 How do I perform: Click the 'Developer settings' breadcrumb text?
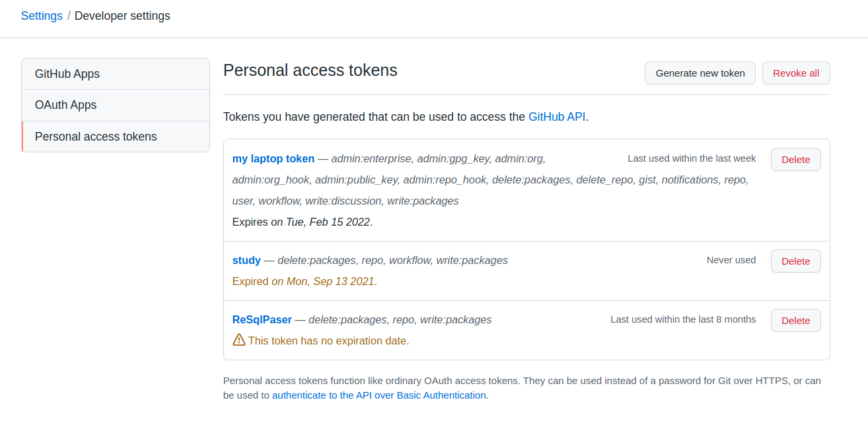click(x=122, y=16)
